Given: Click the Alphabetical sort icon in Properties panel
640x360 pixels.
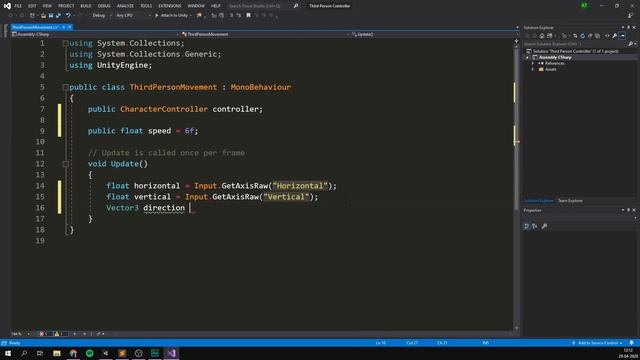Looking at the screenshot, I should coord(535,226).
